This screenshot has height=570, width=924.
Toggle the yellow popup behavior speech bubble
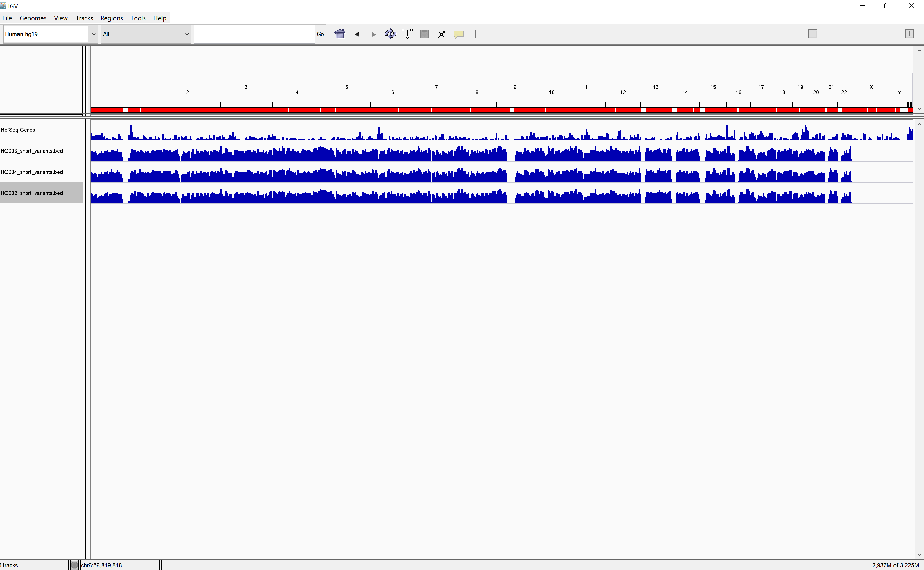click(x=458, y=34)
